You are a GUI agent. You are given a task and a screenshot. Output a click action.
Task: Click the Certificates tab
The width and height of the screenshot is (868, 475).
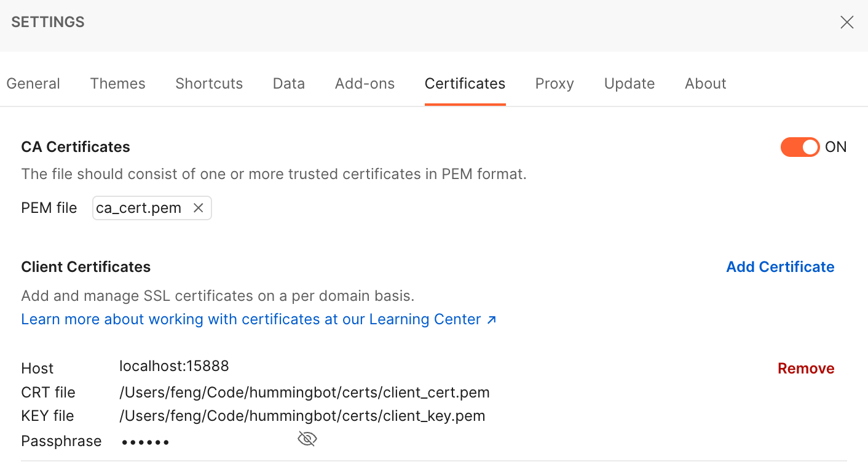pos(465,84)
